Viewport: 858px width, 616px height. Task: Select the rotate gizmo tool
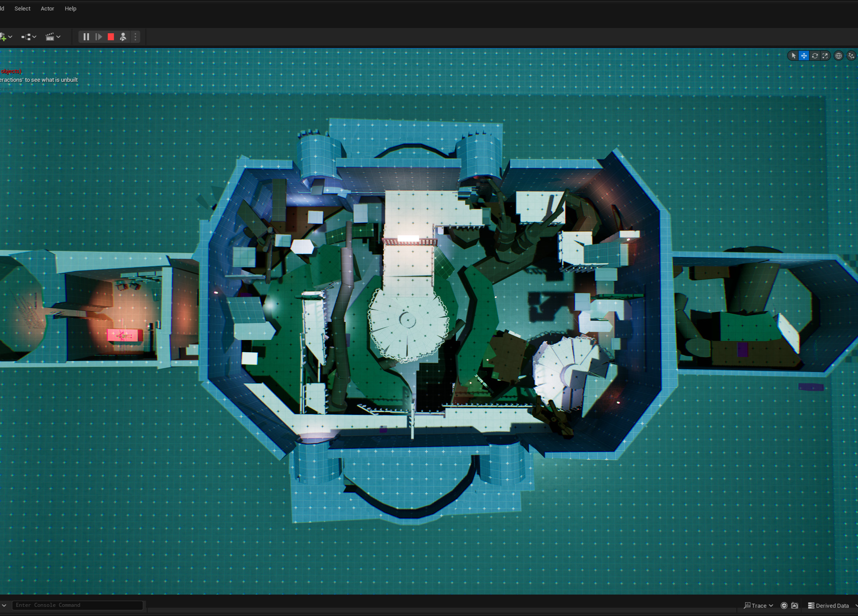[x=815, y=56]
